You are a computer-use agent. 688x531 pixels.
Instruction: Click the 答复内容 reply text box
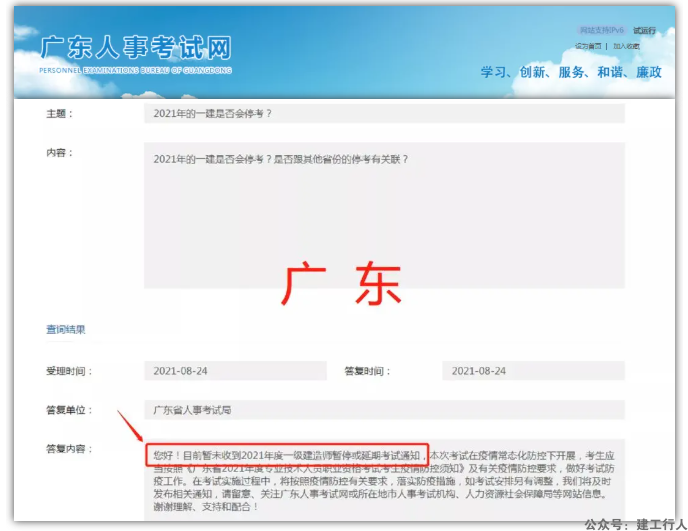[384, 480]
